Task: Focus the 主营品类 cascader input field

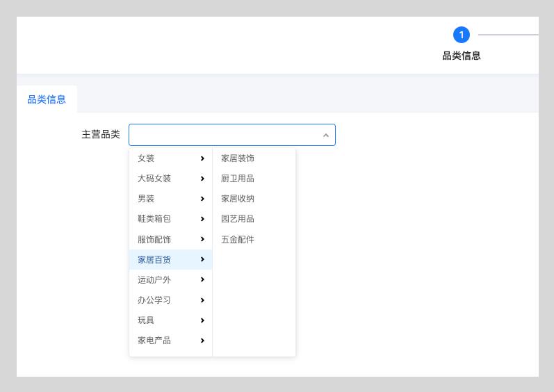Action: [231, 135]
